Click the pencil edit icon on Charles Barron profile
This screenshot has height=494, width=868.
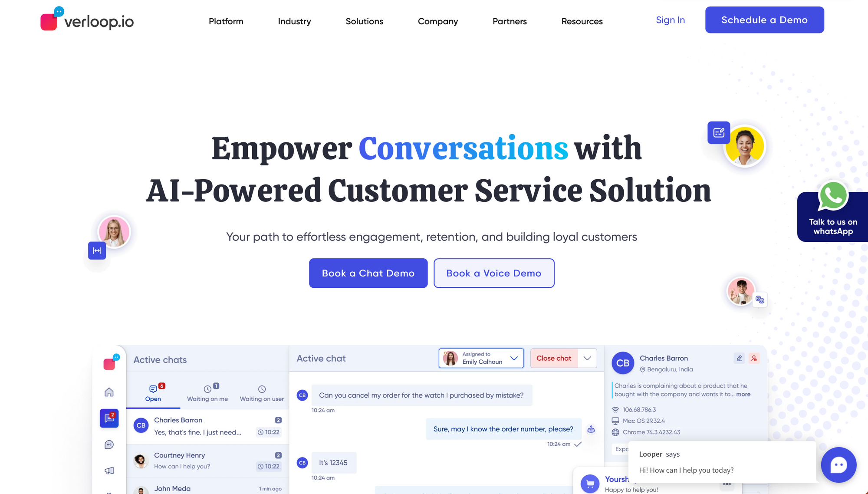point(738,358)
